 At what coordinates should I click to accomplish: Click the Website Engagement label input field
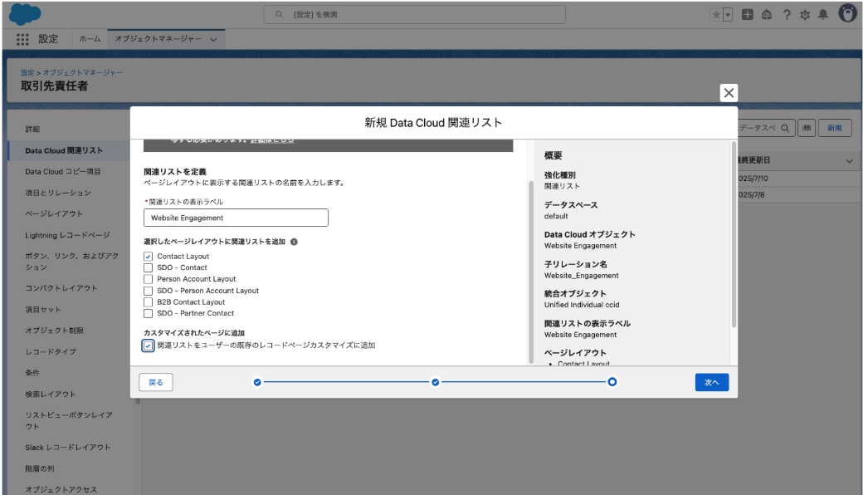[236, 218]
